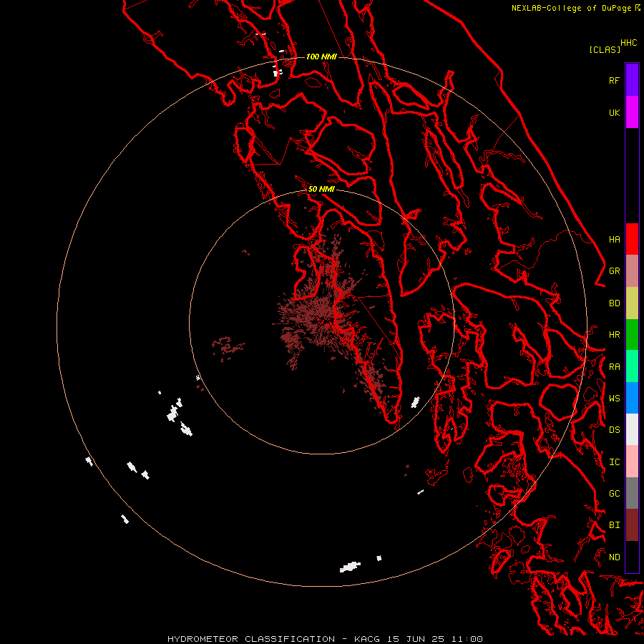Click the 'HR' legend label
Viewport: 644px width, 644px height.
click(614, 335)
